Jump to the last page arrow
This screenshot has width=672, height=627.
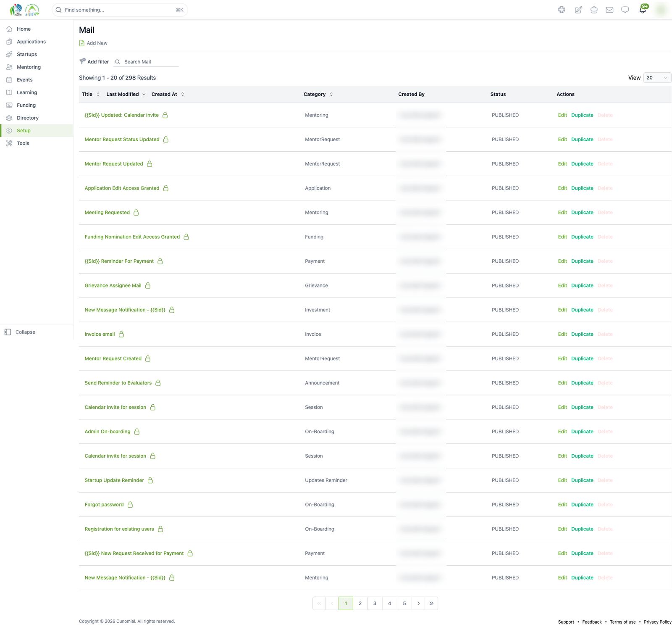pos(431,603)
